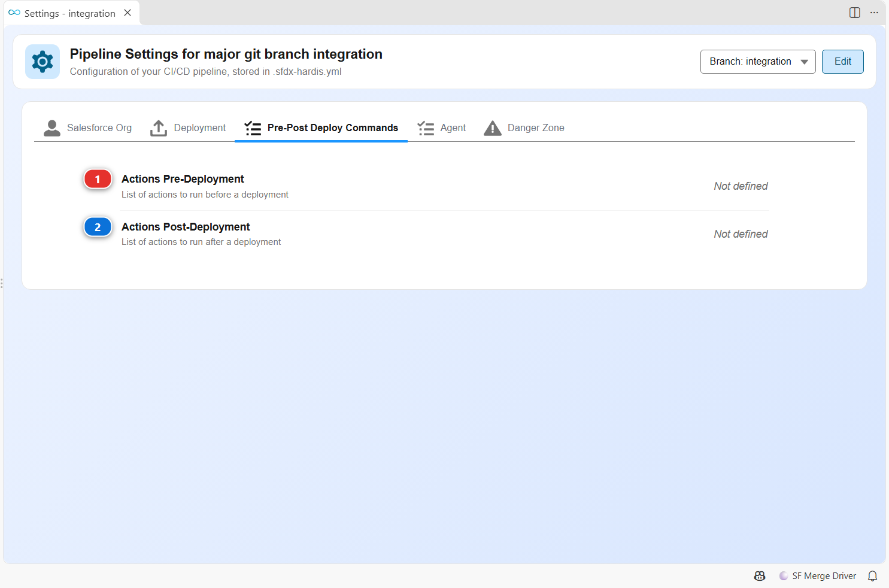889x588 pixels.
Task: Click the infinity logo on Settings tab
Action: (14, 13)
